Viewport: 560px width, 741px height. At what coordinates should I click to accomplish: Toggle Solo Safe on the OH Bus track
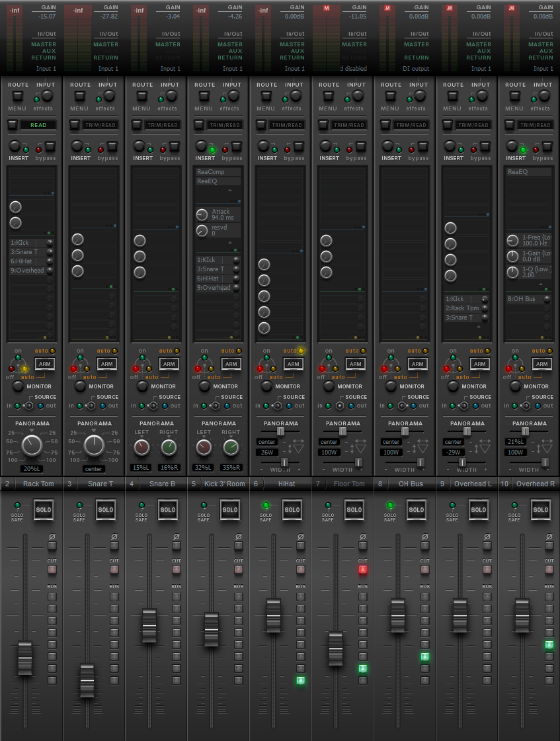[x=390, y=505]
